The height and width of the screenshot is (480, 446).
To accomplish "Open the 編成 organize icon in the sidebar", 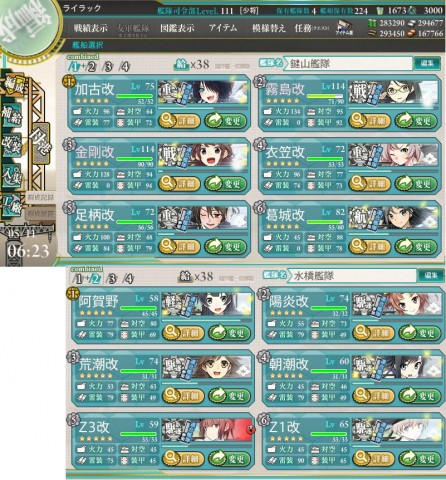I will tap(12, 86).
